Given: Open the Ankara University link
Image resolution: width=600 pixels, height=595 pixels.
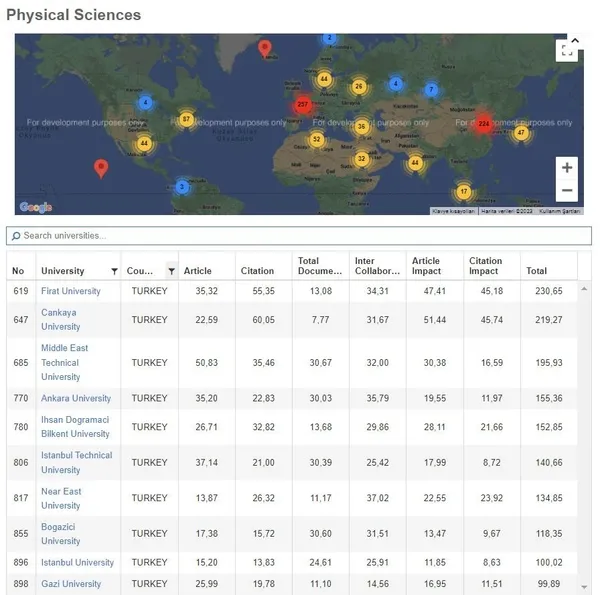Looking at the screenshot, I should click(x=76, y=398).
